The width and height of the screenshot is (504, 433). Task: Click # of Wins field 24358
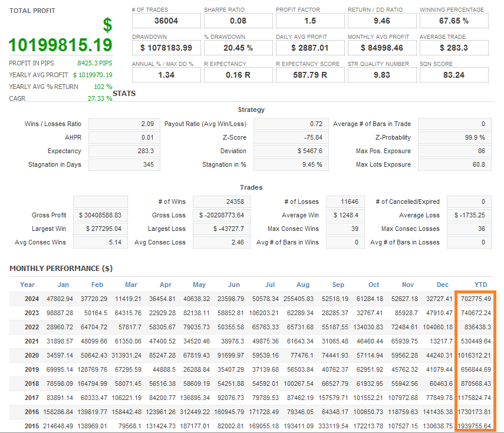coord(222,201)
